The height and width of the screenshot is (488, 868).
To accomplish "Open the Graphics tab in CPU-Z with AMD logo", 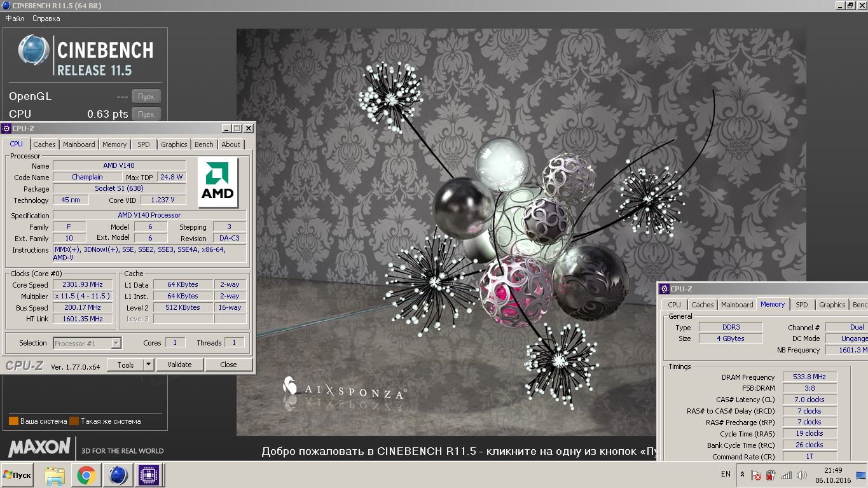I will (174, 144).
